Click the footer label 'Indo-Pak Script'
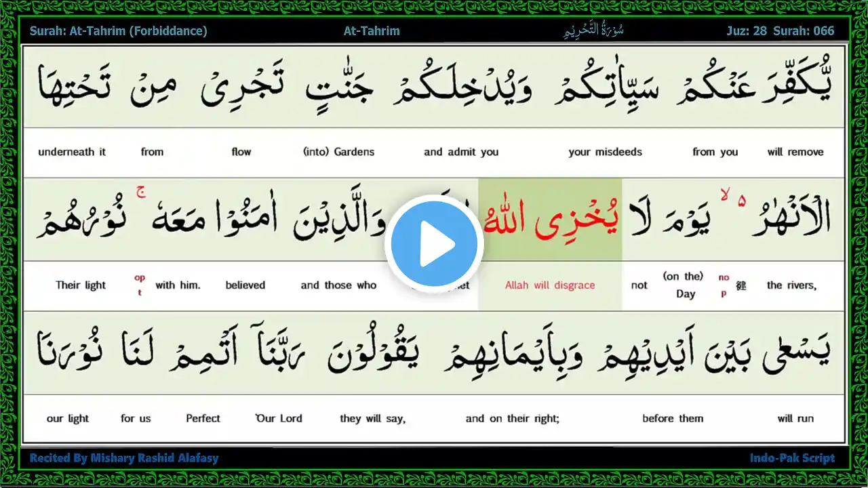The width and height of the screenshot is (868, 488). coord(792,458)
